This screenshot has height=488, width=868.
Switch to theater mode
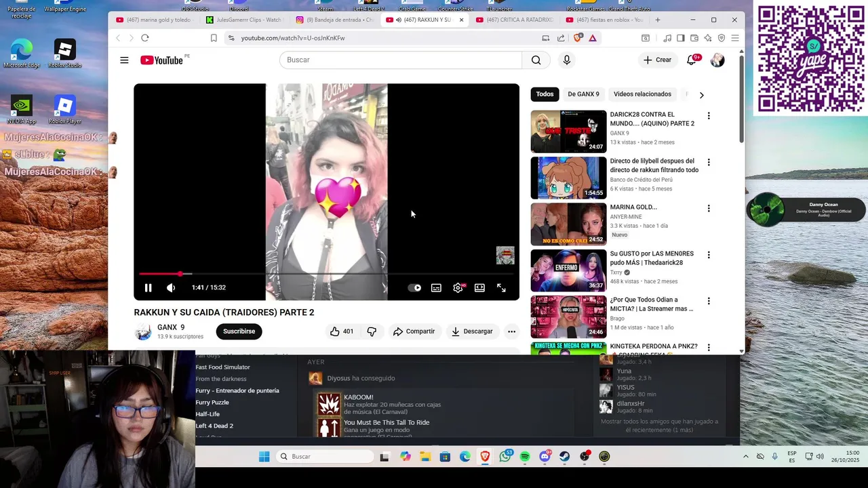click(x=479, y=287)
